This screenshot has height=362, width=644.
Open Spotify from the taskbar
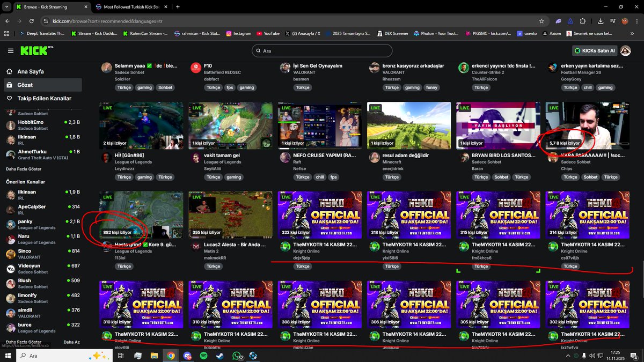[203, 356]
